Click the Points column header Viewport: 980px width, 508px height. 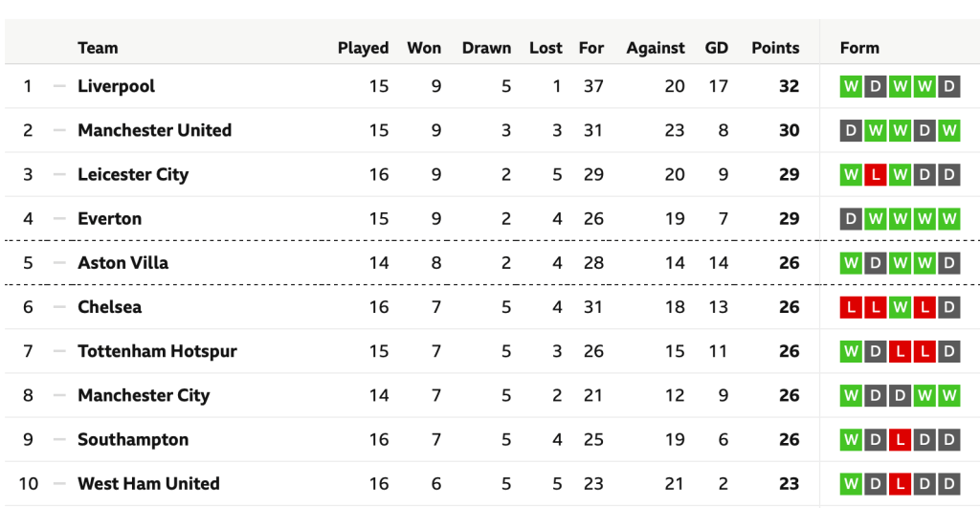click(x=774, y=48)
